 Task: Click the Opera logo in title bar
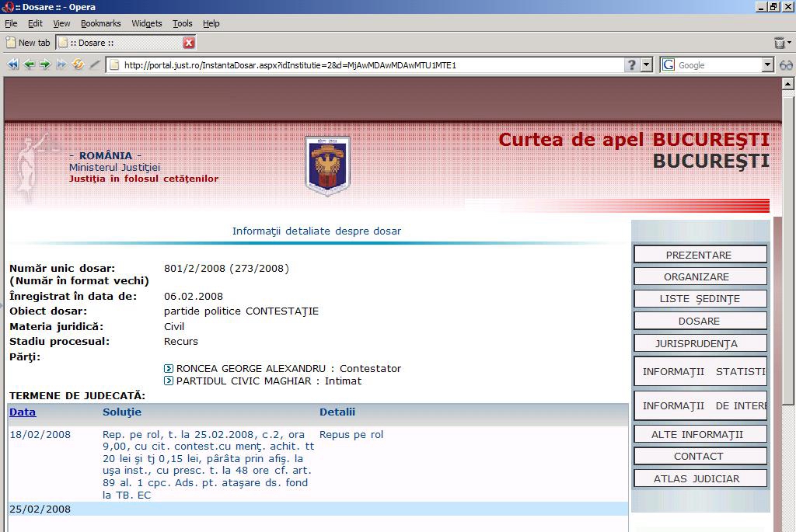point(7,6)
